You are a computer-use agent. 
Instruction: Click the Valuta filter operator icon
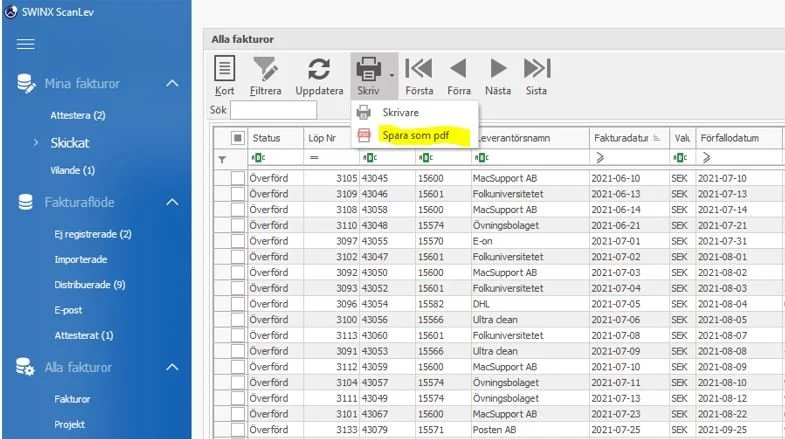pyautogui.click(x=679, y=158)
